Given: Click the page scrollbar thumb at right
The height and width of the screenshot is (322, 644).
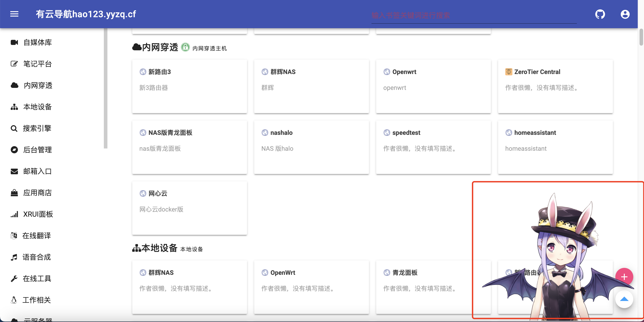Looking at the screenshot, I should 641,37.
